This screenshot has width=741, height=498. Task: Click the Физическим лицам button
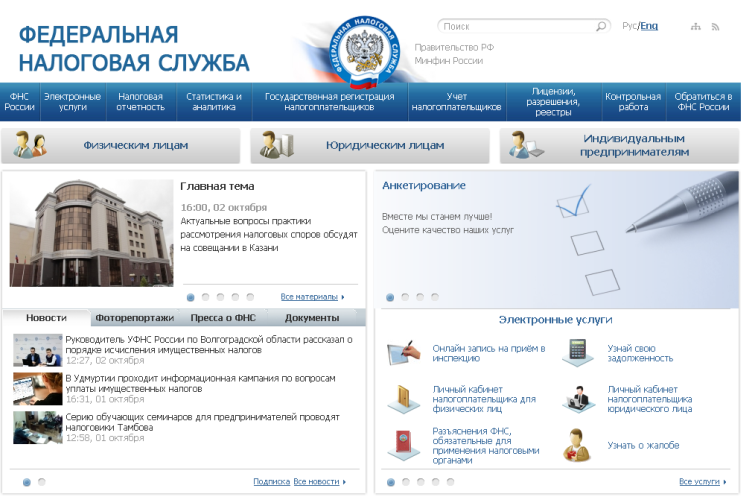point(121,146)
